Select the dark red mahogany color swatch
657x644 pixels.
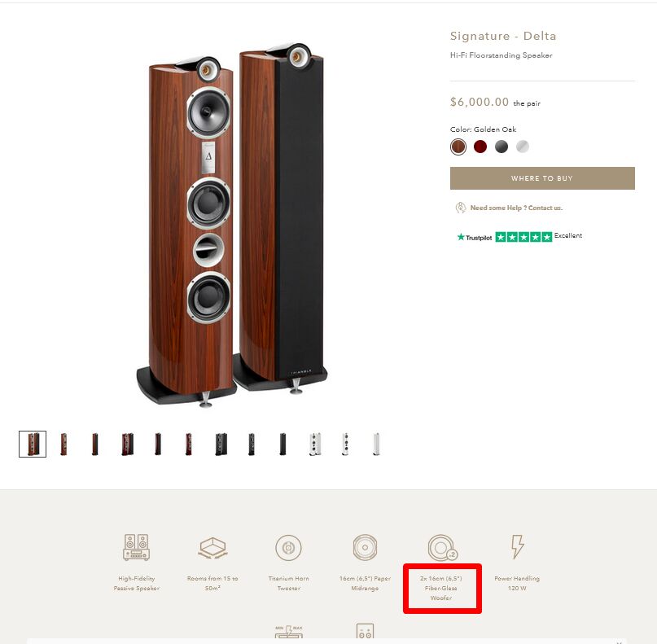(480, 147)
